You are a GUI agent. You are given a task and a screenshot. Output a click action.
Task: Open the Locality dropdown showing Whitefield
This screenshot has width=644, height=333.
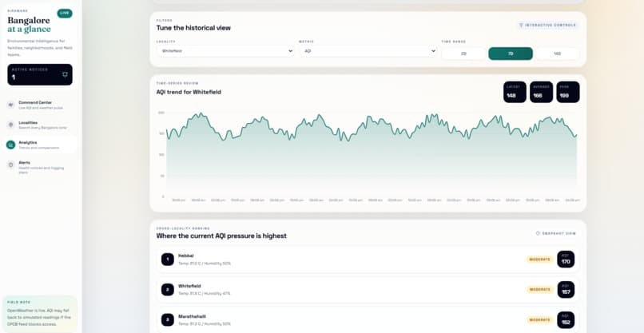tap(225, 51)
